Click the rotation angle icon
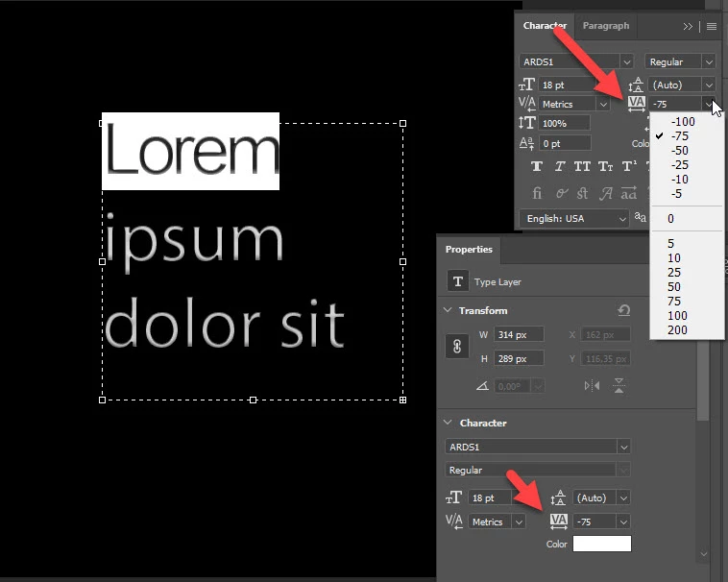The height and width of the screenshot is (582, 728). [482, 386]
